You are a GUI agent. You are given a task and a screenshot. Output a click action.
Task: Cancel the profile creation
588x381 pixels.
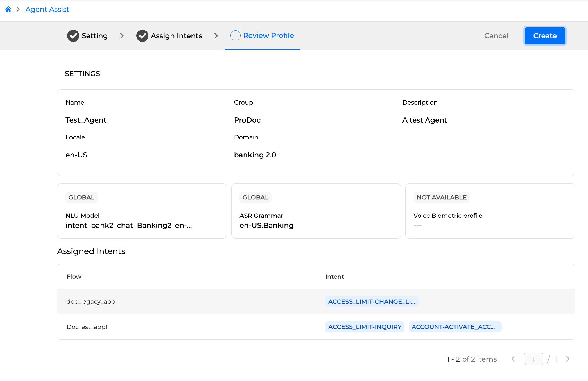point(496,36)
